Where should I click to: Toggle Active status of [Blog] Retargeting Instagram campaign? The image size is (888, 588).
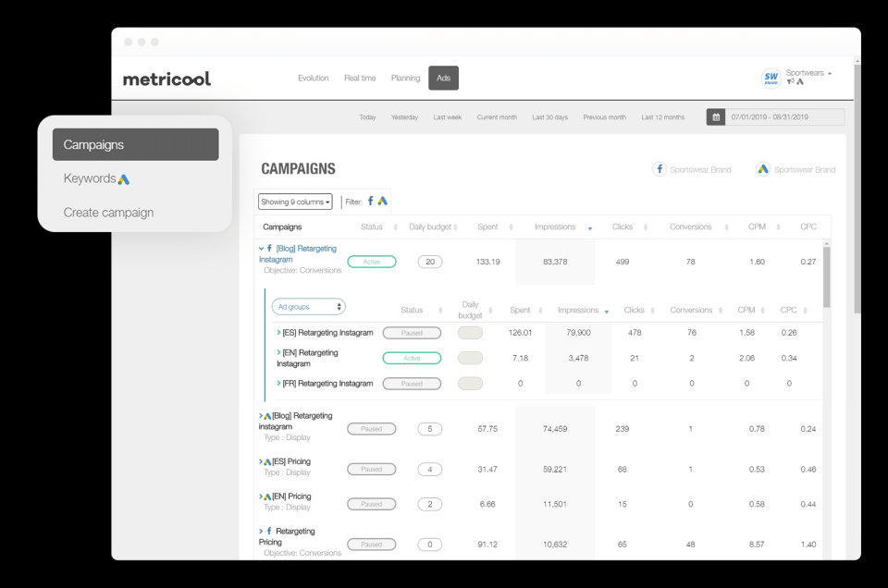372,262
